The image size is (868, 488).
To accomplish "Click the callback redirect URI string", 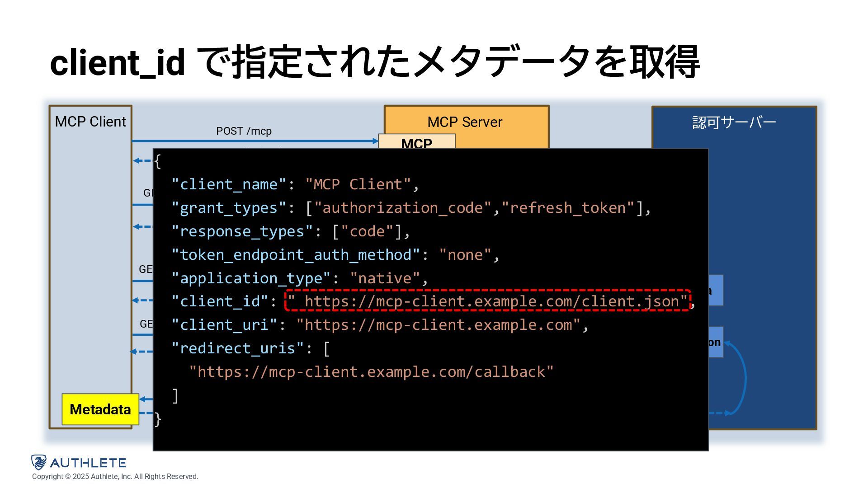I will [x=371, y=372].
